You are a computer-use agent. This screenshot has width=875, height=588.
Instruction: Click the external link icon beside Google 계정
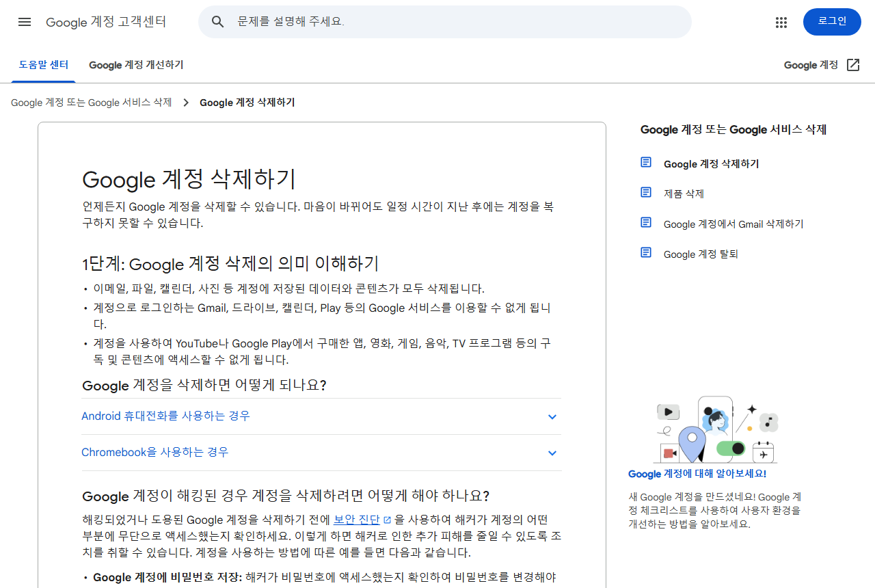(853, 65)
